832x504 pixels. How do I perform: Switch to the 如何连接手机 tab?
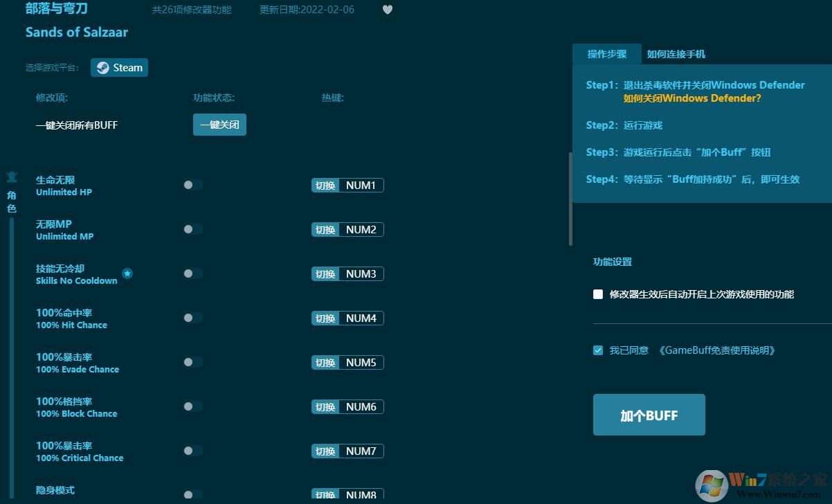[x=676, y=53]
